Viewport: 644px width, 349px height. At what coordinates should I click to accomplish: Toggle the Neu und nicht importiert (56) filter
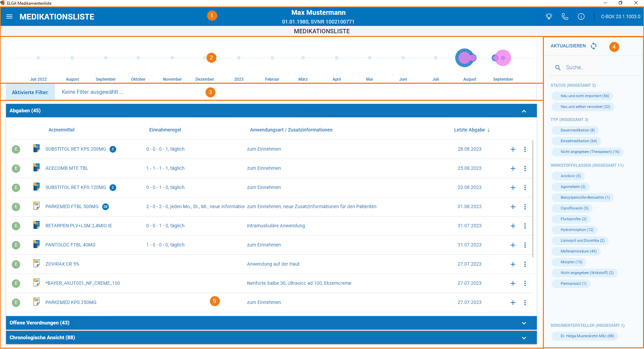point(582,96)
